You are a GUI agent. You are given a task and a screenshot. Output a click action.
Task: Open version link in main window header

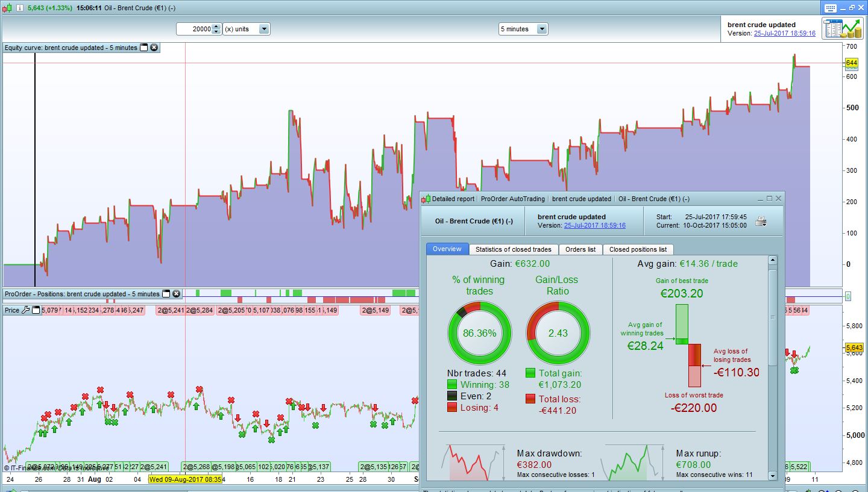785,33
